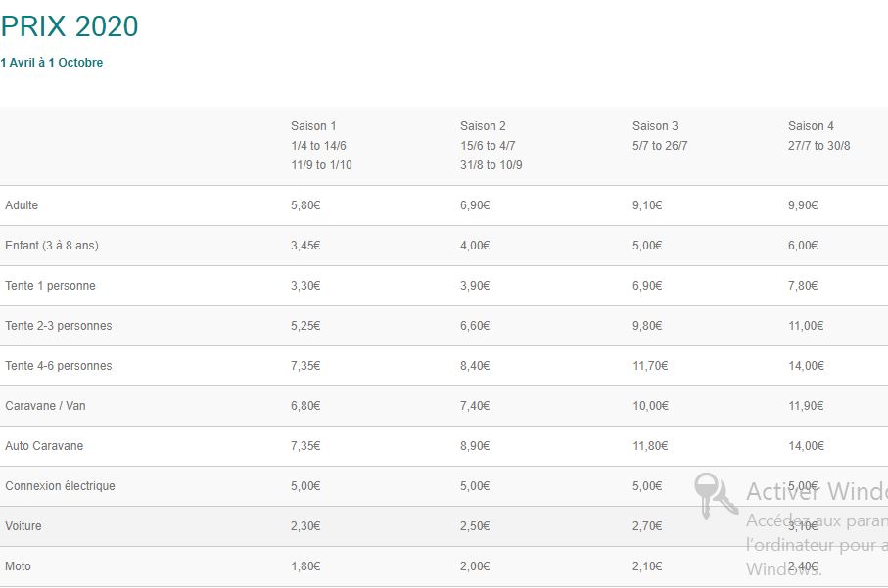Viewport: 888px width, 588px height.
Task: Click the Voiture row label
Action: tap(23, 526)
